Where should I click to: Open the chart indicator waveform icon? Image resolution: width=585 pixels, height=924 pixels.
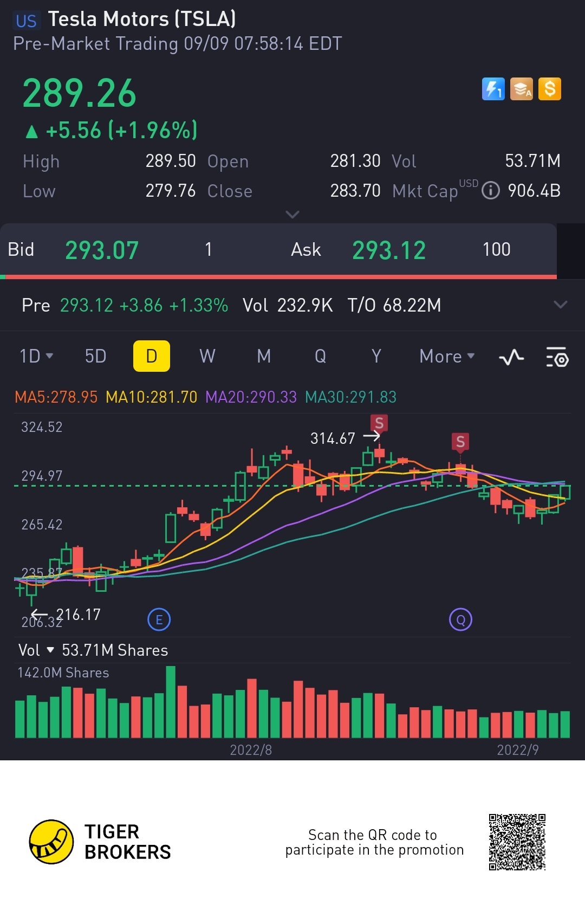[511, 357]
